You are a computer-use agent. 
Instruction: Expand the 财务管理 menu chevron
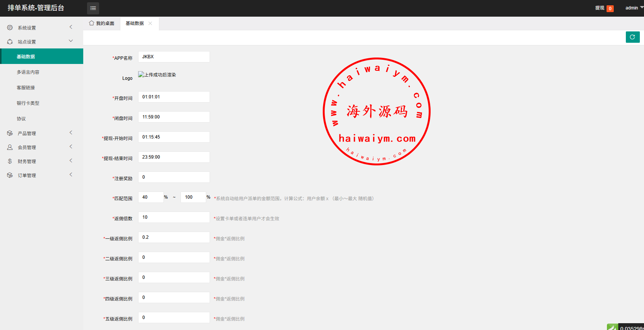[71, 160]
